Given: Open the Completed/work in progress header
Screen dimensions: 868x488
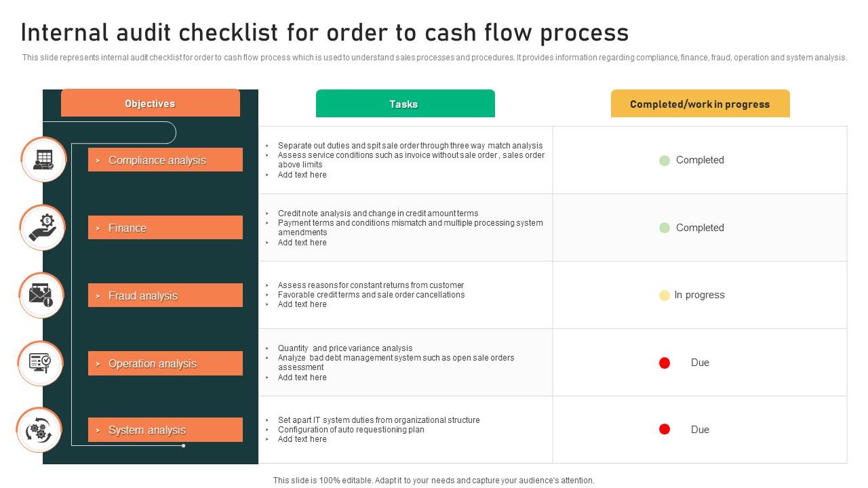Looking at the screenshot, I should pyautogui.click(x=701, y=104).
